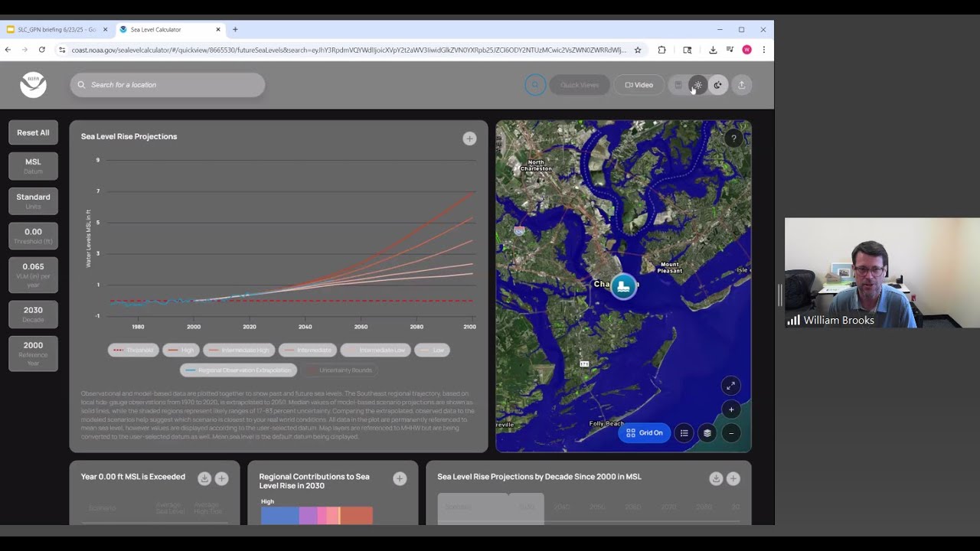Bookmark this page star icon

tap(638, 50)
